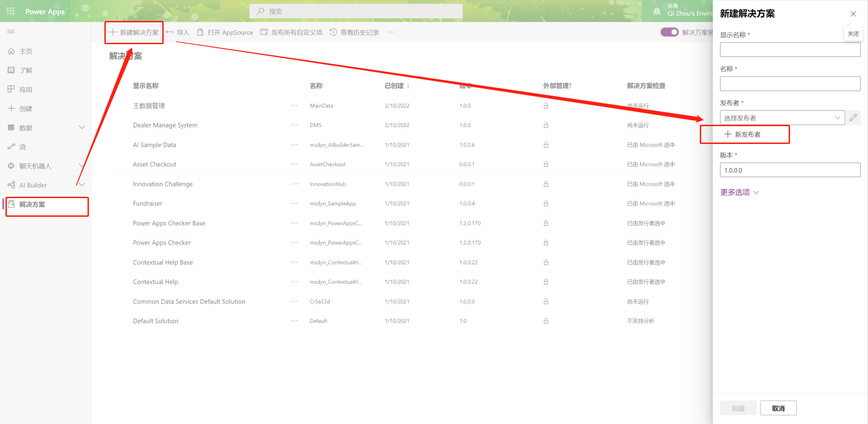Click 发布所有自定义项 toolbar button
The width and height of the screenshot is (868, 424).
(x=291, y=32)
